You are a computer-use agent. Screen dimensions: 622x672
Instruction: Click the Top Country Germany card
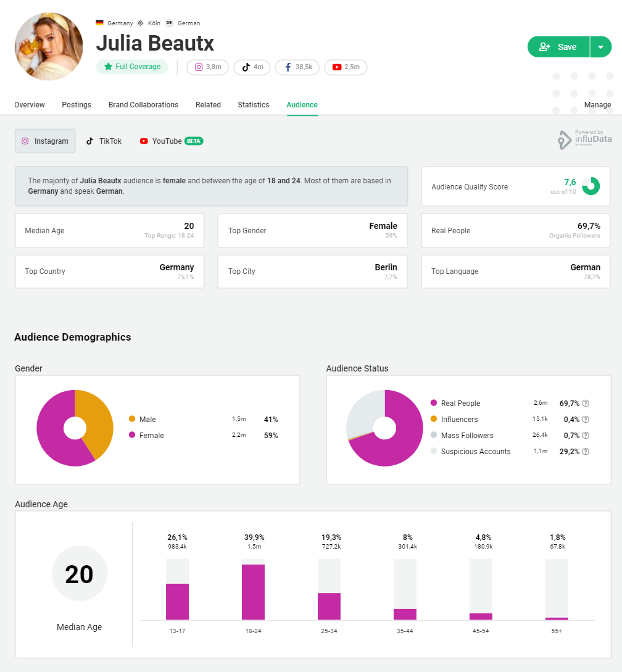point(109,272)
